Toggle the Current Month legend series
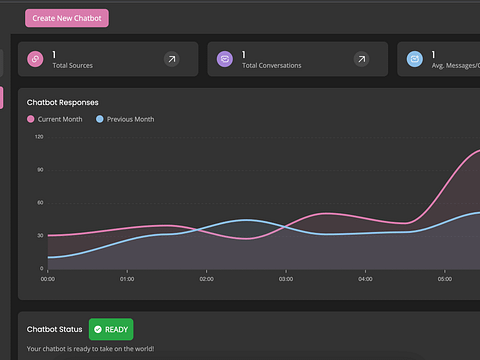 (55, 119)
